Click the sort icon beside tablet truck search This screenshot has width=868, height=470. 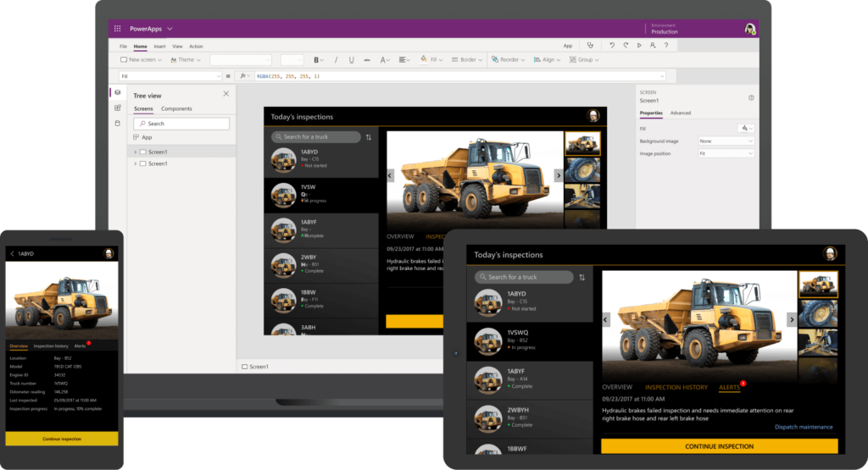(581, 277)
